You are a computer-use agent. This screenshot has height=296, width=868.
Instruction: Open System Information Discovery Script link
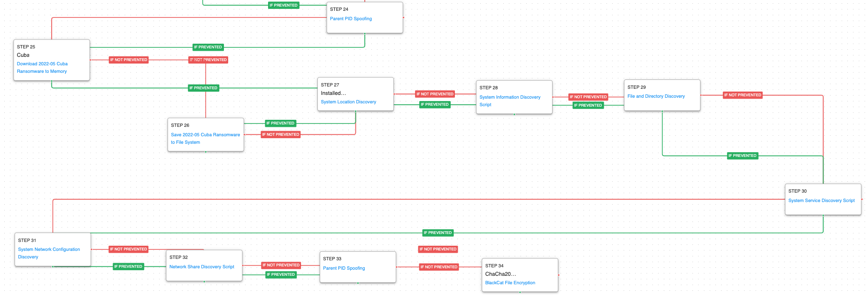[x=510, y=97]
